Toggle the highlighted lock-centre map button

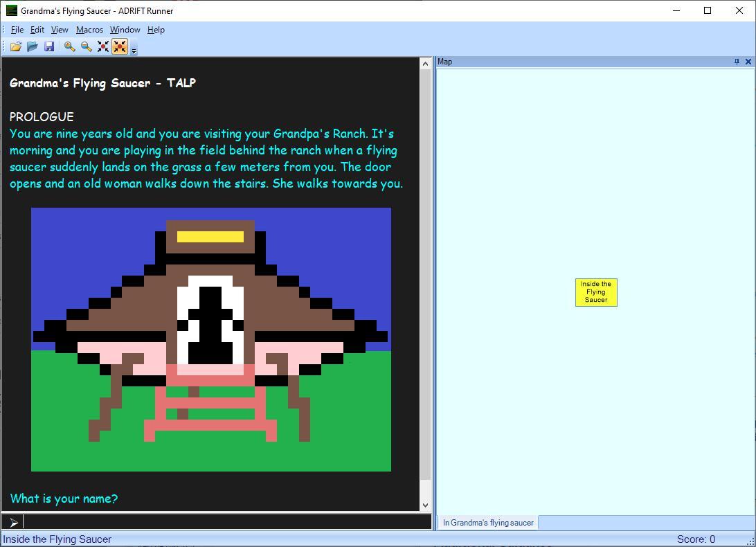click(x=120, y=46)
